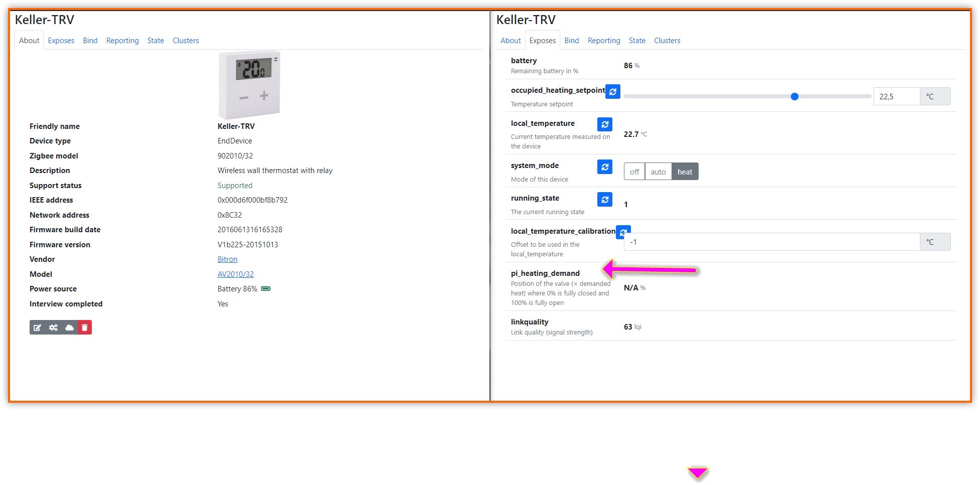Open the Bitron vendor link
980x485 pixels.
[227, 259]
